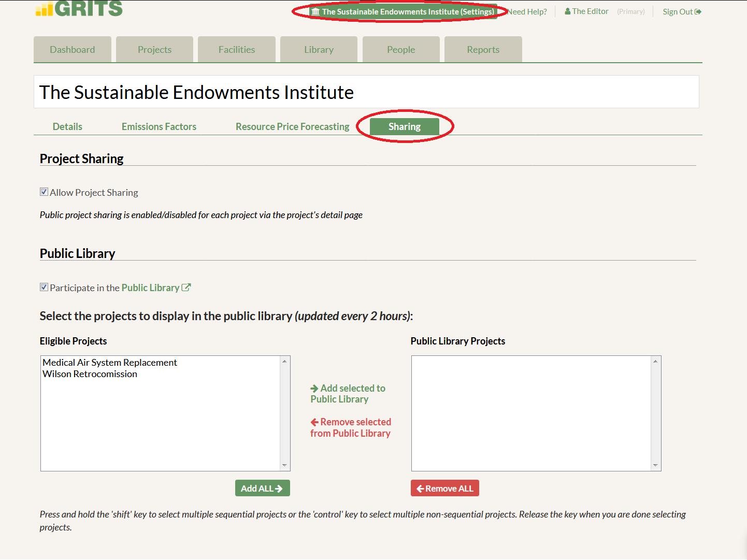This screenshot has width=747, height=560.
Task: Open the Reports tab
Action: click(x=483, y=50)
